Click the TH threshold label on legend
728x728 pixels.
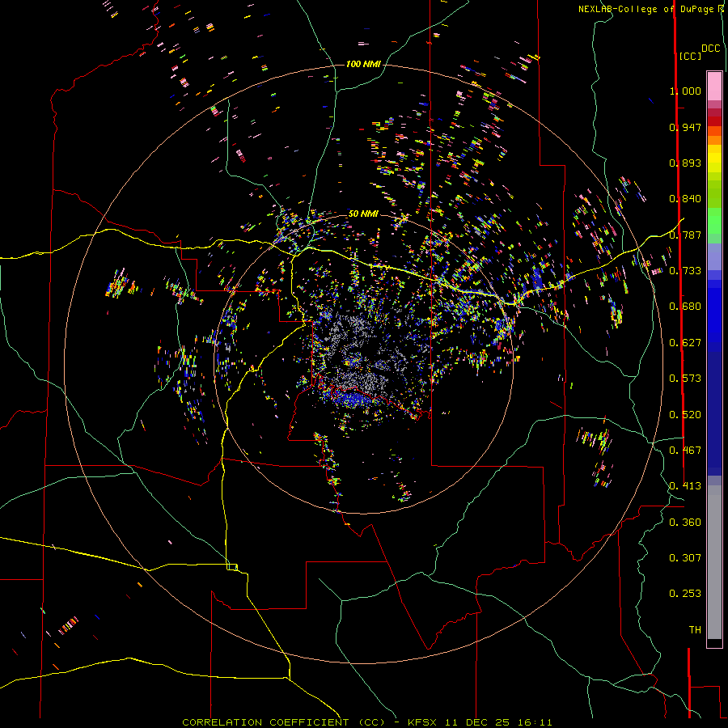695,630
